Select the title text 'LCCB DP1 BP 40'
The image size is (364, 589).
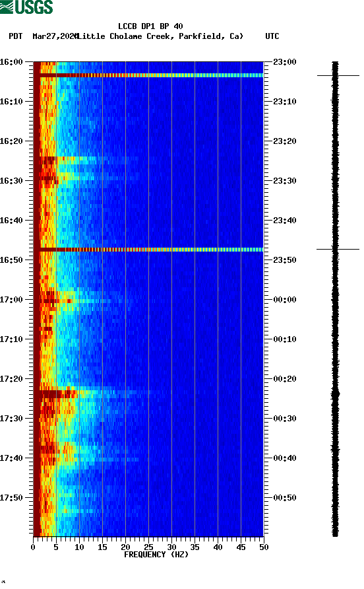(x=150, y=26)
